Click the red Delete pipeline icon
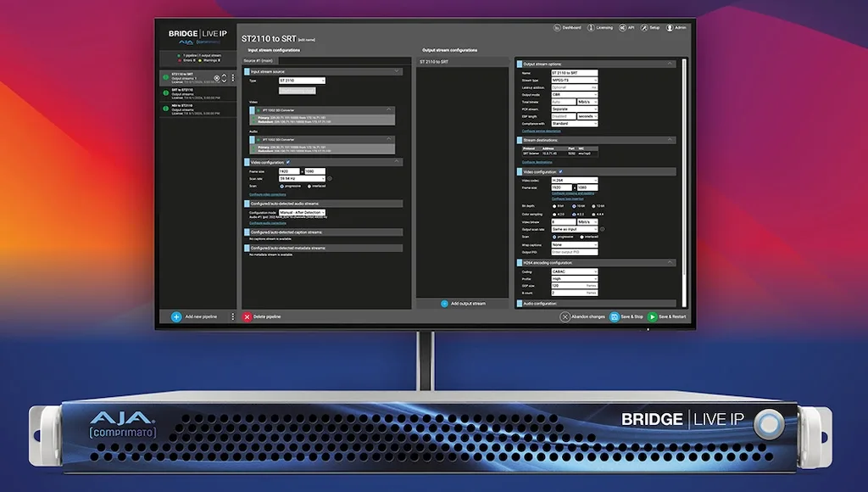This screenshot has height=492, width=868. [x=247, y=316]
